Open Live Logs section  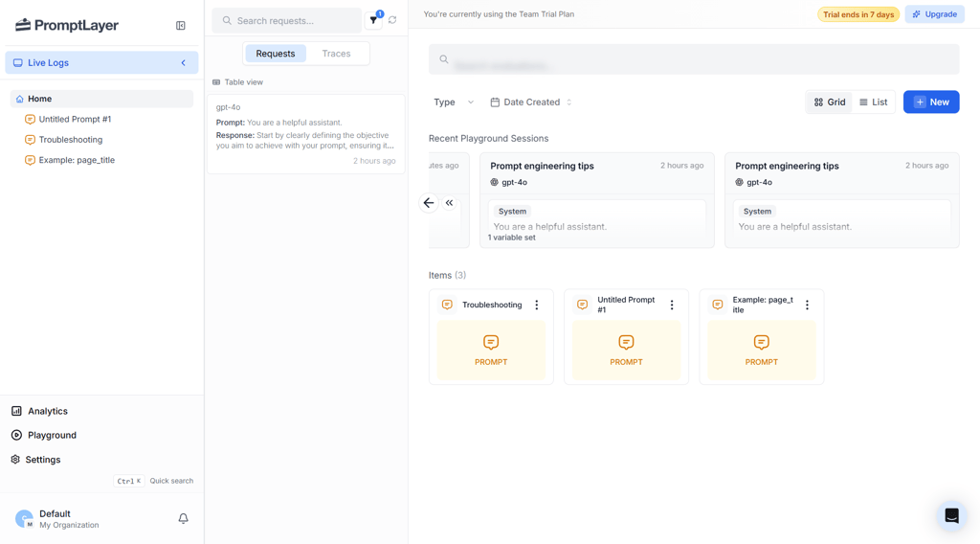tap(101, 62)
